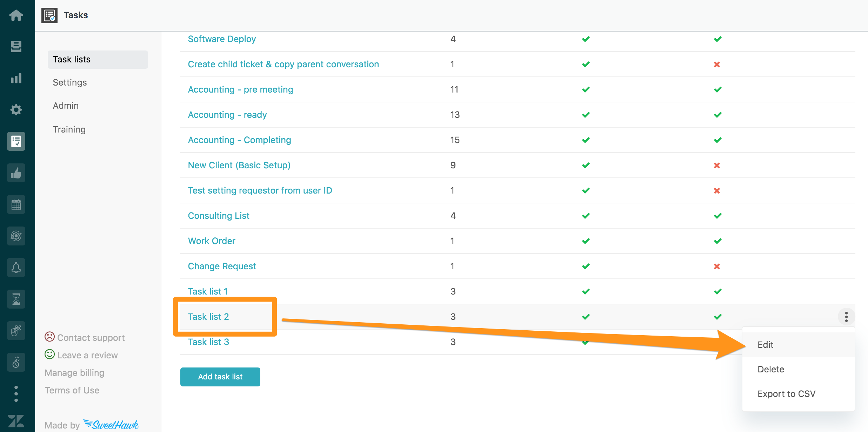Go to the Admin section

[x=66, y=106]
